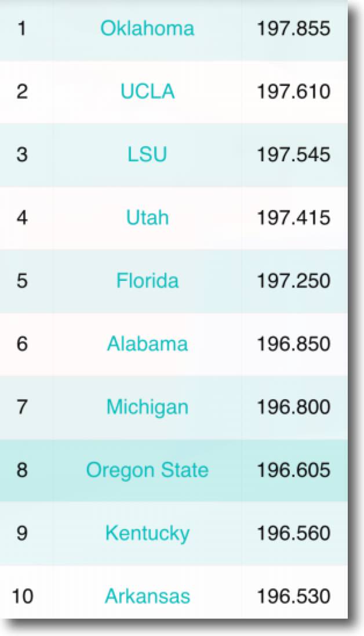Click Michigan's 196.800 score
The height and width of the screenshot is (636, 364).
pos(293,407)
